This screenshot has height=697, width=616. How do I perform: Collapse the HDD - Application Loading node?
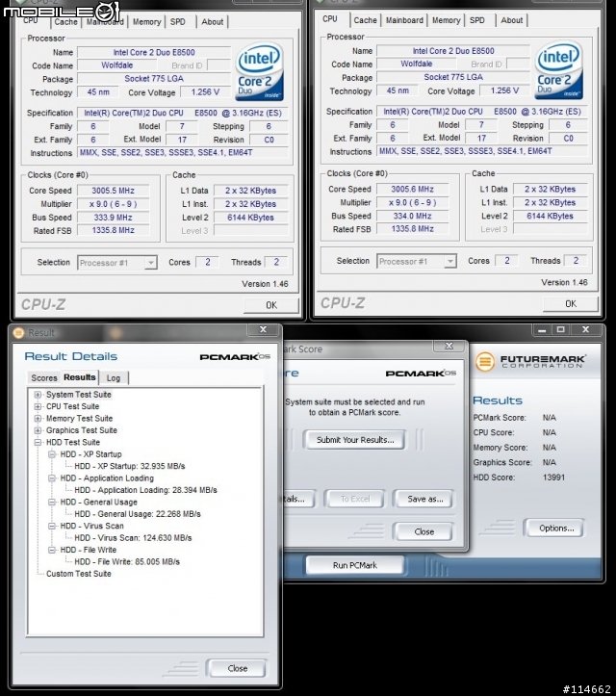[52, 478]
